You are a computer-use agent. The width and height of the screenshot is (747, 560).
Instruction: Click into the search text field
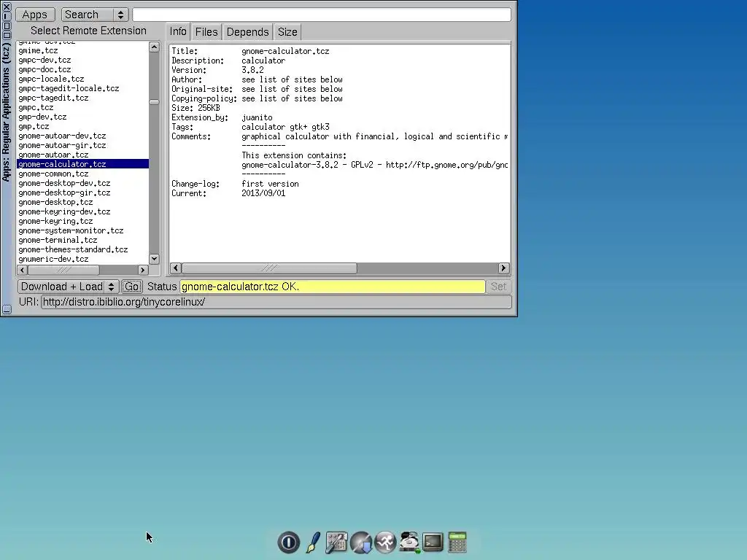click(x=322, y=15)
